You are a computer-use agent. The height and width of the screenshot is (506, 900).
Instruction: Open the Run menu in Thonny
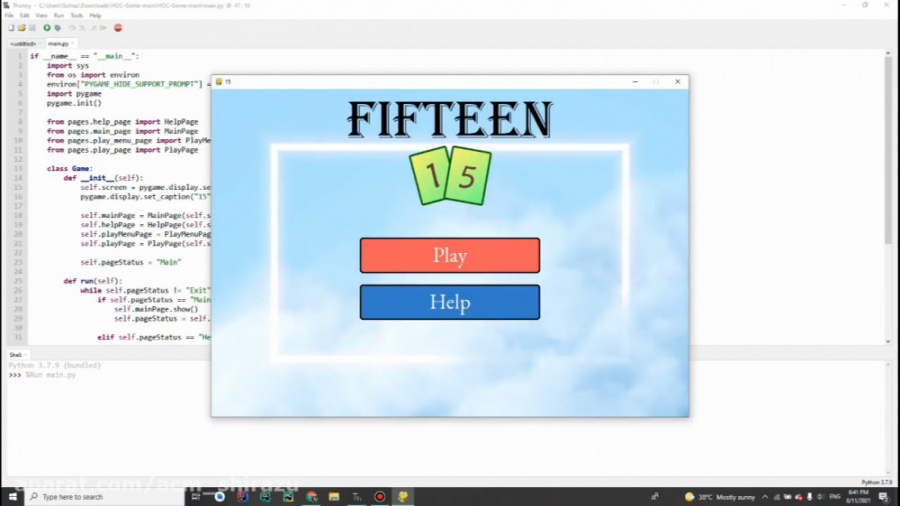(x=59, y=15)
